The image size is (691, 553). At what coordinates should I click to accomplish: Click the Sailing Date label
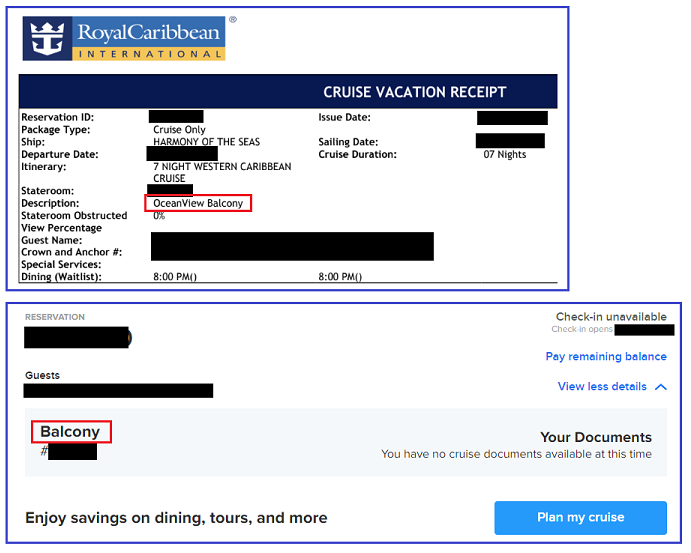348,142
